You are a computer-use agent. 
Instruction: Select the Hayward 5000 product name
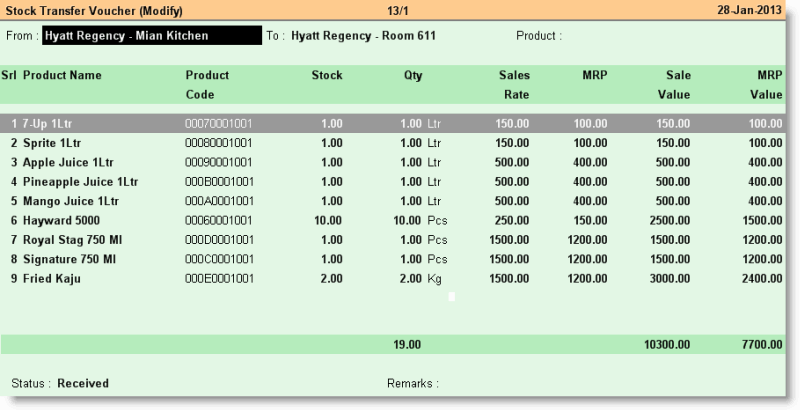click(x=61, y=220)
